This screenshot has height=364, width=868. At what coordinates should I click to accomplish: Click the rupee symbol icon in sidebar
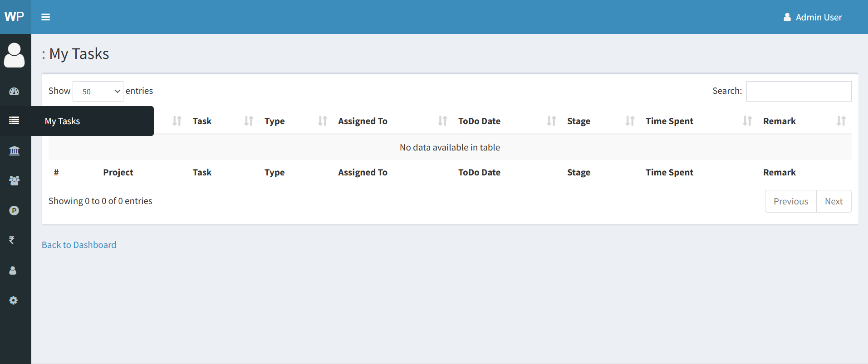pos(12,240)
